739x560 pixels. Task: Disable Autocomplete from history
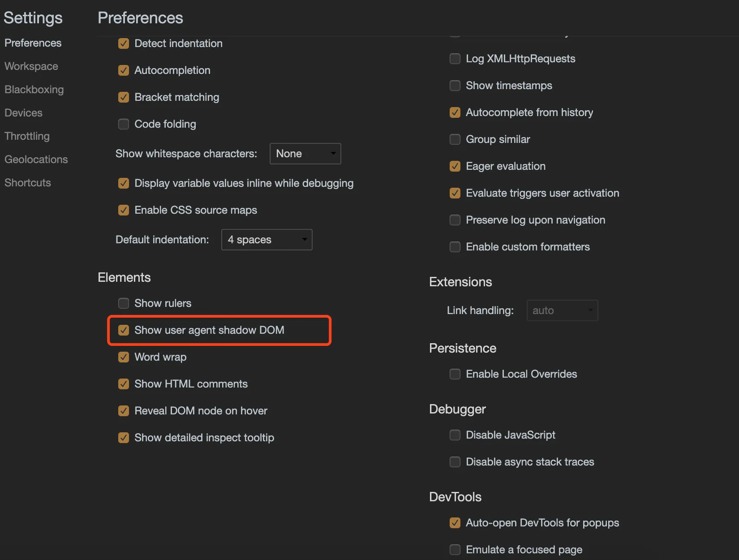tap(455, 112)
